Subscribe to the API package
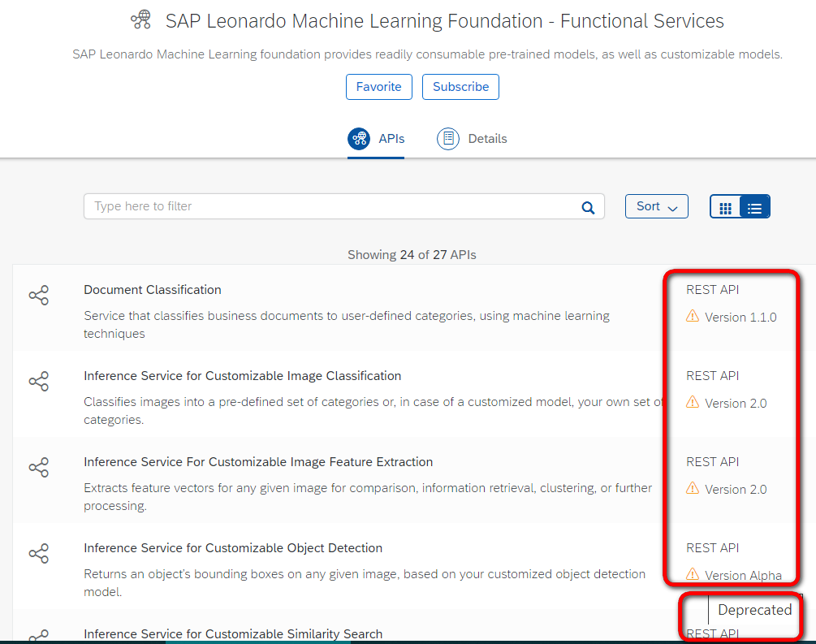The image size is (816, 644). (460, 86)
